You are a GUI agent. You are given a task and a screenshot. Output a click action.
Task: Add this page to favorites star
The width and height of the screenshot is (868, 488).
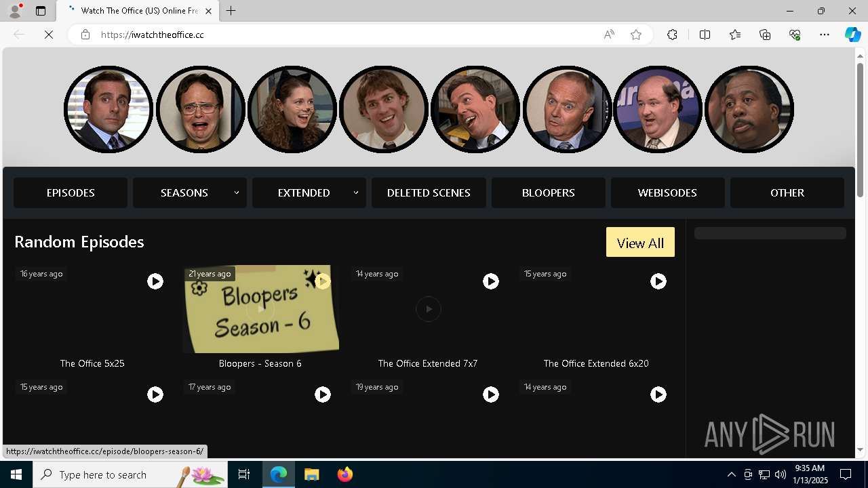[636, 35]
